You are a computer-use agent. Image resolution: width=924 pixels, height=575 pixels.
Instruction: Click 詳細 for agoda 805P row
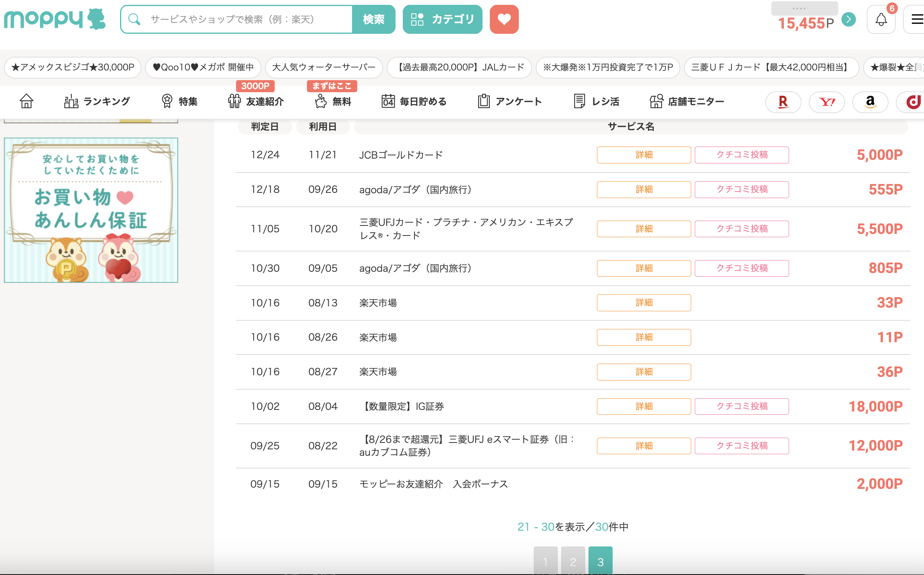click(644, 268)
